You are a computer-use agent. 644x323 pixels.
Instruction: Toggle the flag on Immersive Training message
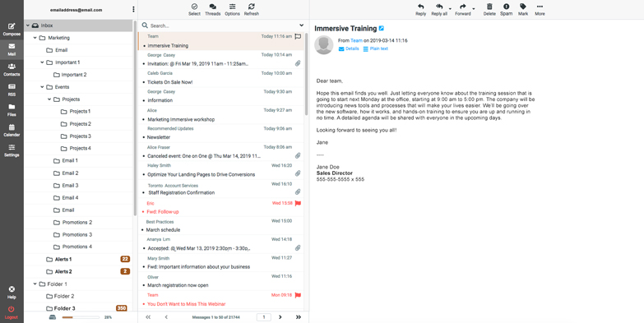tap(299, 36)
